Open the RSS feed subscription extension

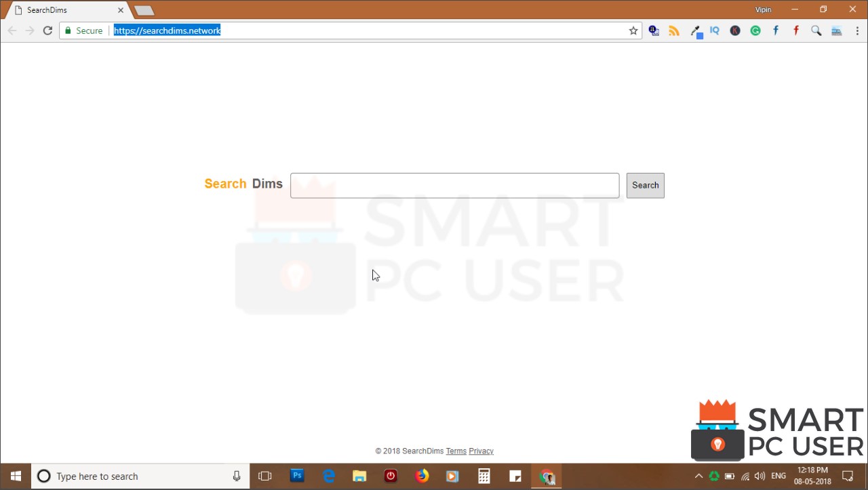tap(674, 30)
